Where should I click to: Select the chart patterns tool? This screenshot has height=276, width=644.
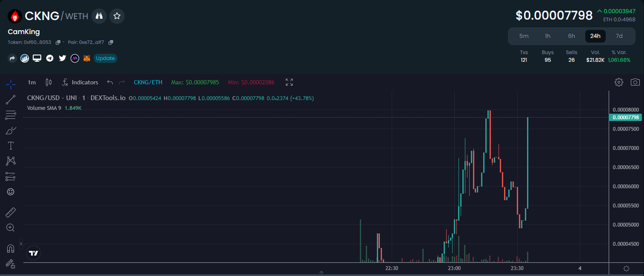tap(10, 161)
